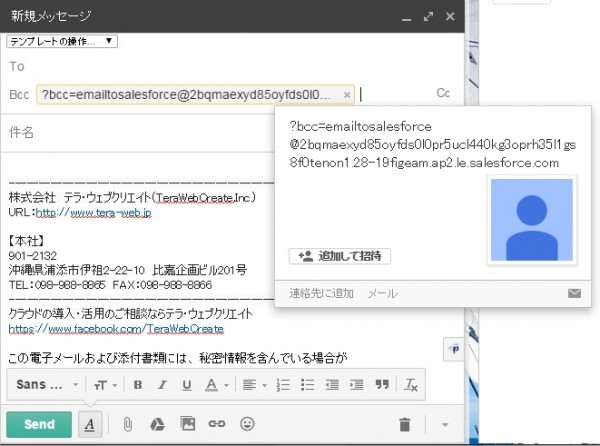
Task: Toggle italic formatting
Action: (162, 385)
